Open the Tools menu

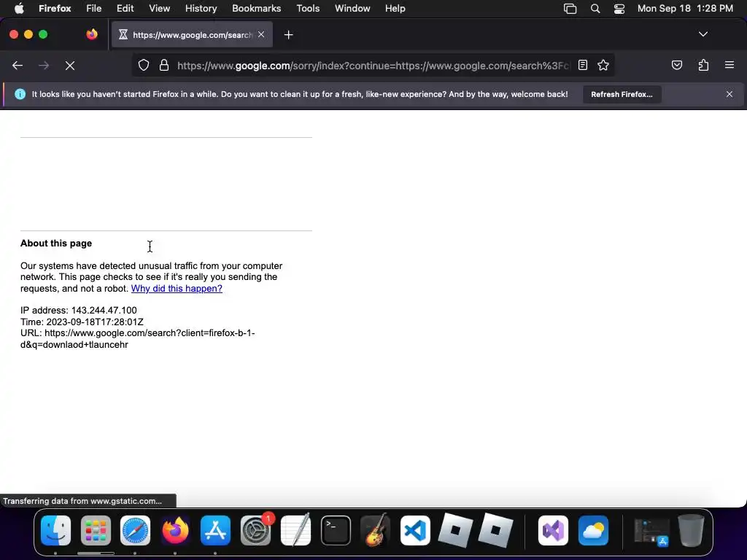308,9
